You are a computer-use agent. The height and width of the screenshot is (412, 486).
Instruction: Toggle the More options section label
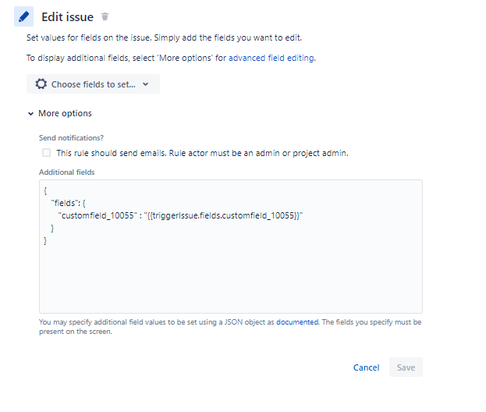65,113
